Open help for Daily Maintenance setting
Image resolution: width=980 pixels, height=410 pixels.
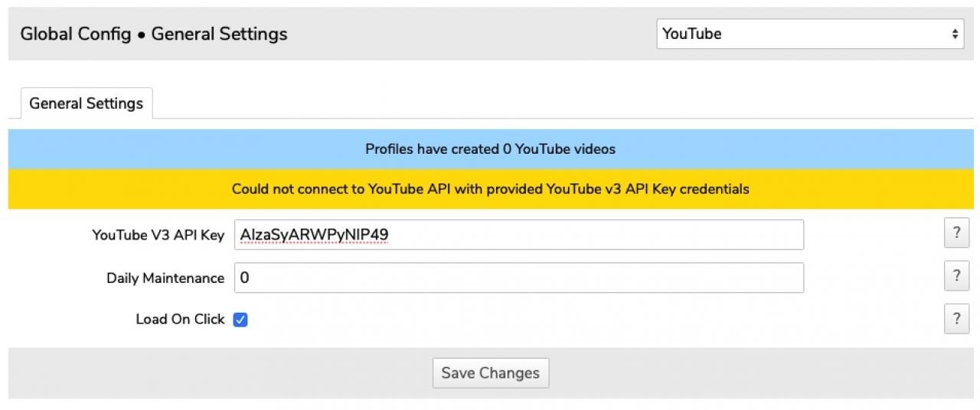[956, 277]
